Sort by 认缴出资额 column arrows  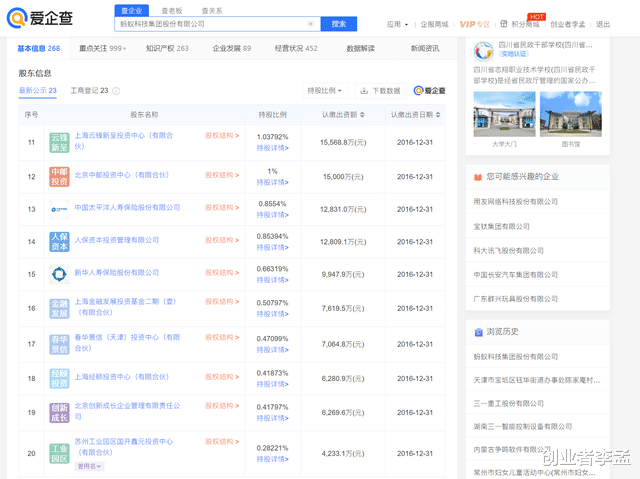tap(362, 115)
